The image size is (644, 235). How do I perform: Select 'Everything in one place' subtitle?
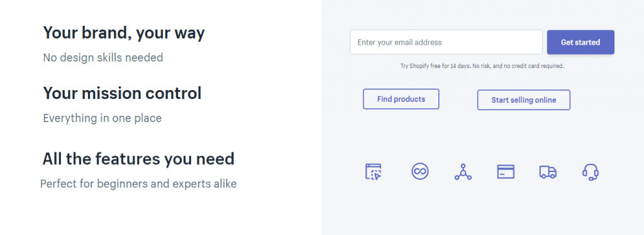tap(103, 118)
